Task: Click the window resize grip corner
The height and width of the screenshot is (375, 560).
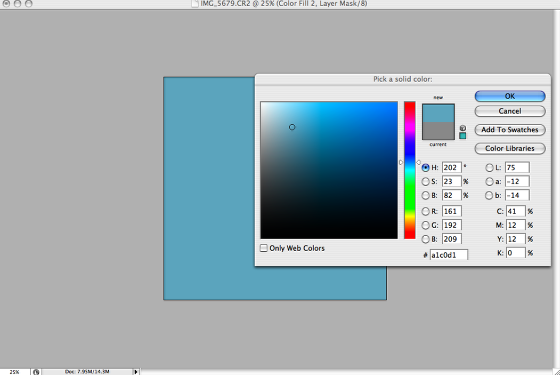Action: point(556,372)
